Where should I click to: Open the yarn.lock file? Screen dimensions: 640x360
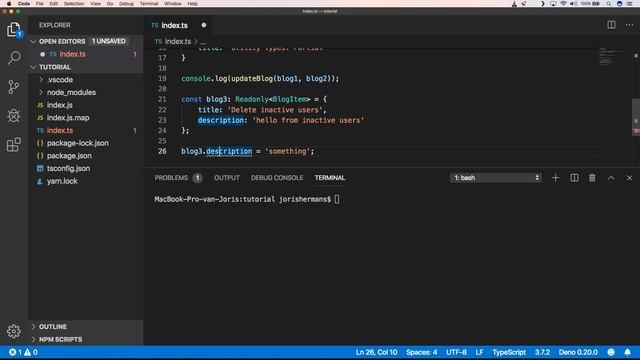(62, 181)
